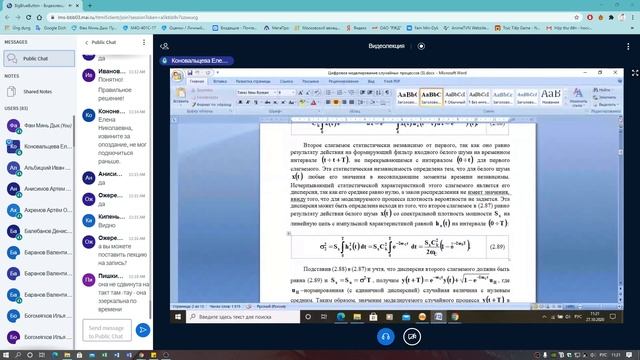Image resolution: width=640 pixels, height=360 pixels.
Task: Click Edge icon in shared screen taskbar
Action: point(341,317)
